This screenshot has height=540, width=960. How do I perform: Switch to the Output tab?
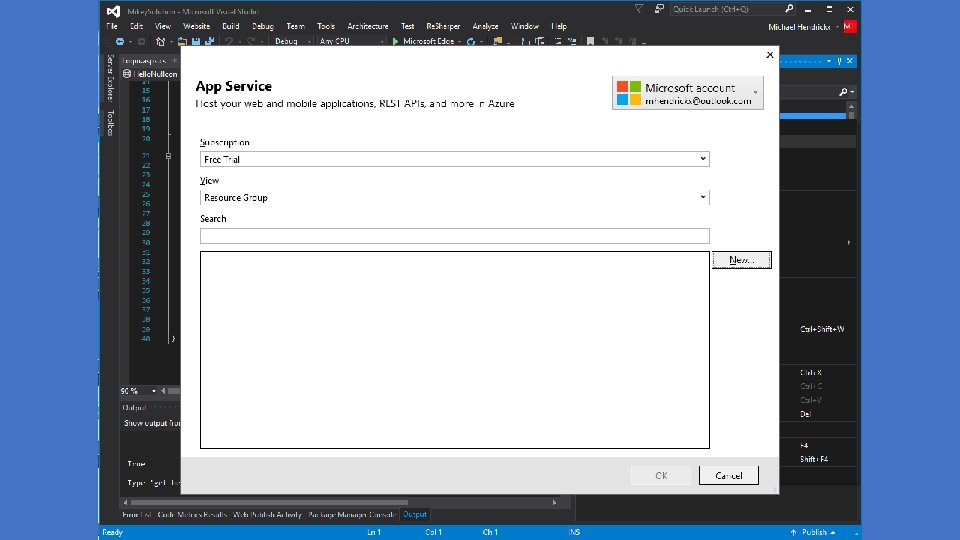click(x=414, y=515)
